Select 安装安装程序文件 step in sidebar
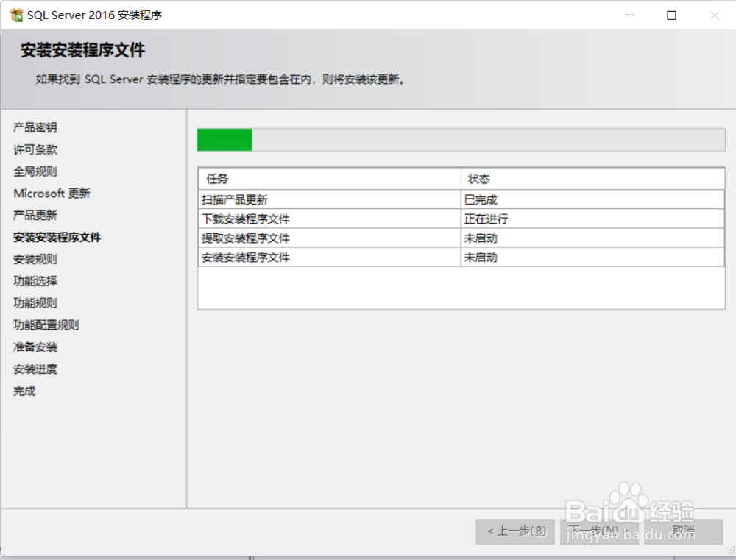 (57, 237)
